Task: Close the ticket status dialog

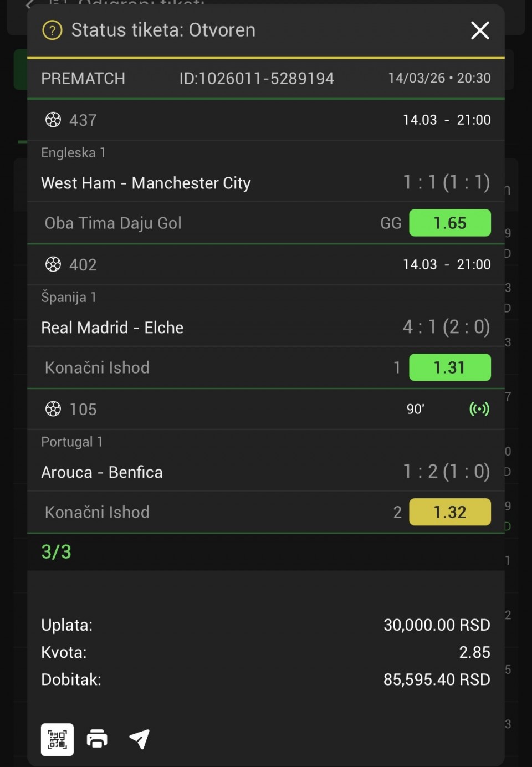Action: click(x=480, y=30)
